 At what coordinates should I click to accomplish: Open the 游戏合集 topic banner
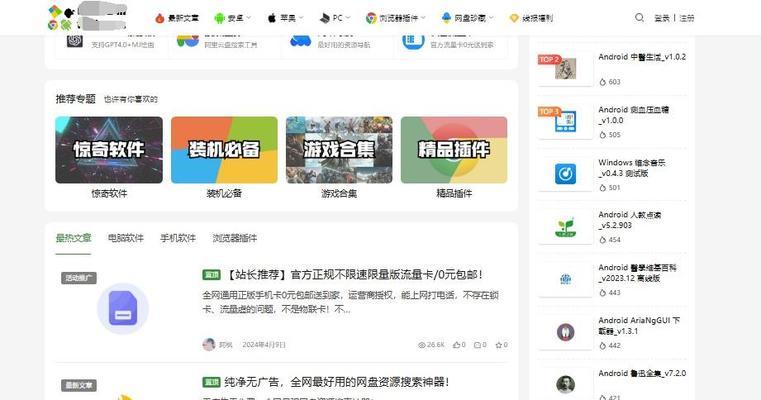(x=339, y=150)
